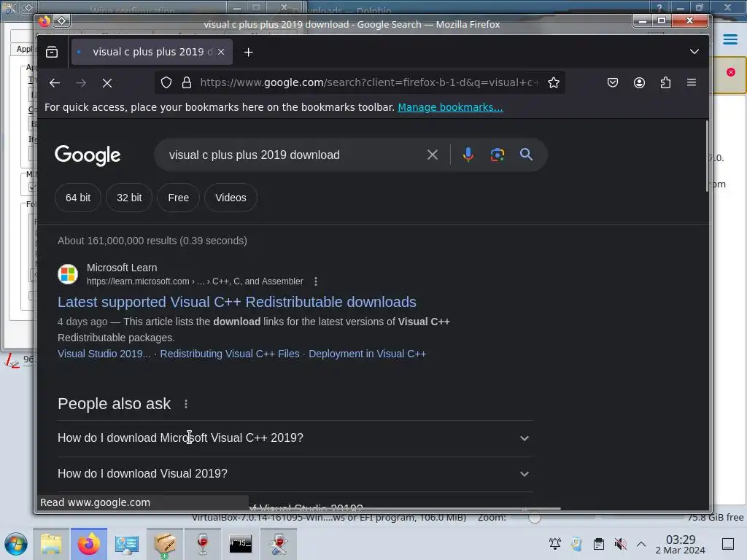Open Visual Studio 2019... sitelink
Image resolution: width=747 pixels, height=560 pixels.
pyautogui.click(x=104, y=354)
